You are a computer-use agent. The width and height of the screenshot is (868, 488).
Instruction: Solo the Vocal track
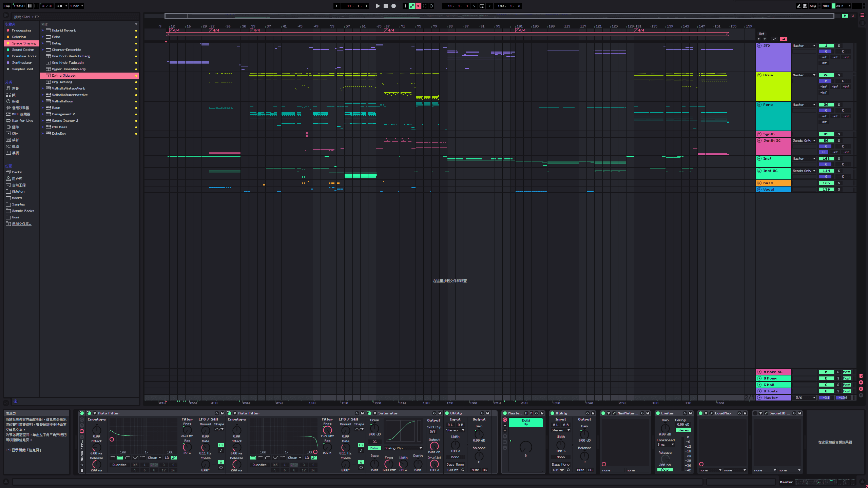(x=839, y=190)
